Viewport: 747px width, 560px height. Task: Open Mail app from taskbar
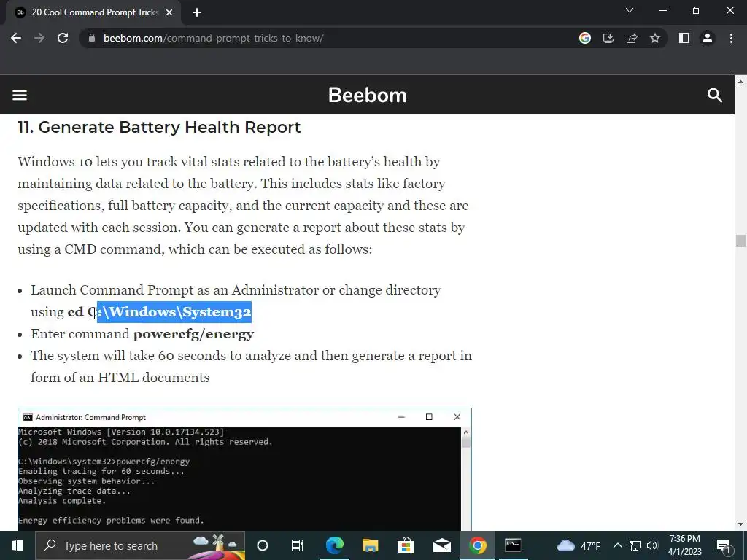point(441,545)
